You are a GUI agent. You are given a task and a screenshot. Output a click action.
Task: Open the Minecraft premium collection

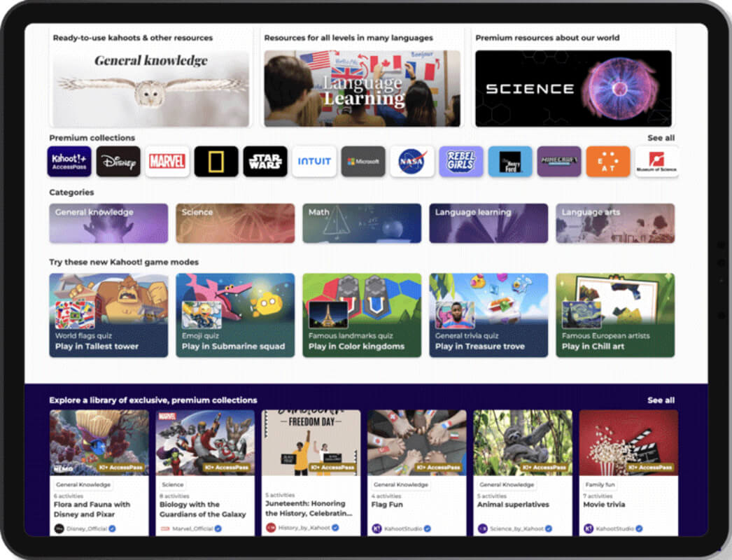tap(559, 162)
